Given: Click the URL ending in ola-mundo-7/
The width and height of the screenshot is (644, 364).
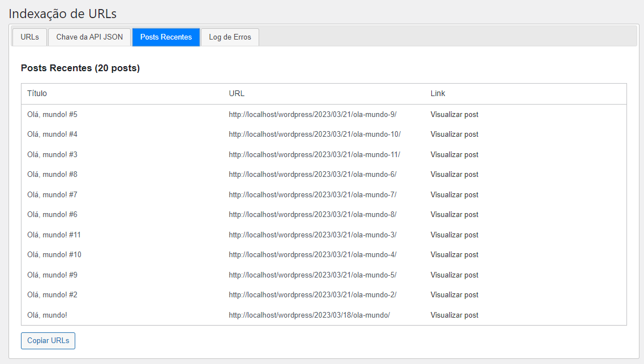Looking at the screenshot, I should pyautogui.click(x=312, y=195).
